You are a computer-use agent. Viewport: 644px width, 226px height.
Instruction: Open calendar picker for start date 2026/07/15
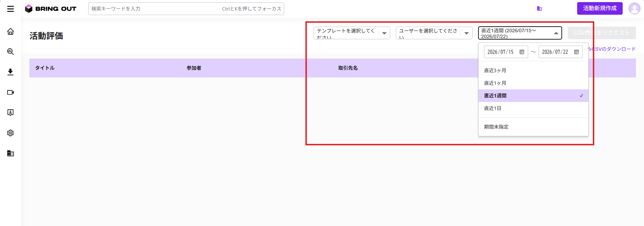pyautogui.click(x=522, y=52)
